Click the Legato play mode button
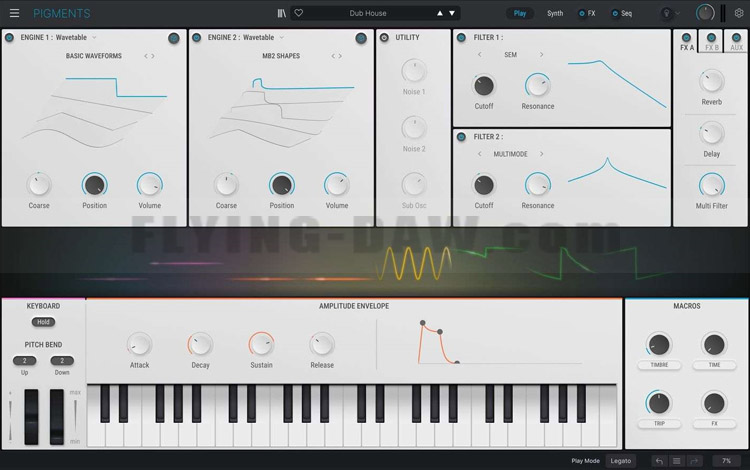This screenshot has width=750, height=470. [x=620, y=461]
